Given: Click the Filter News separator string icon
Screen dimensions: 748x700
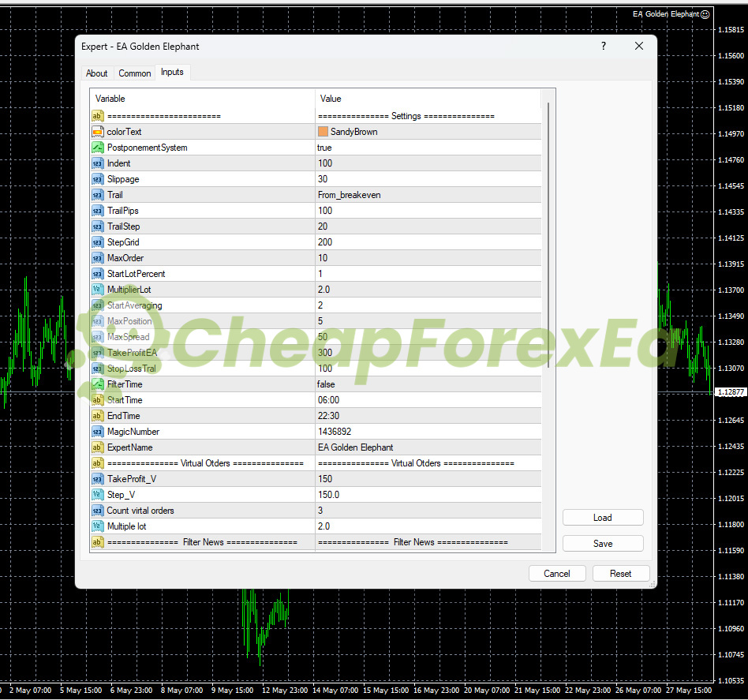Looking at the screenshot, I should tap(97, 541).
